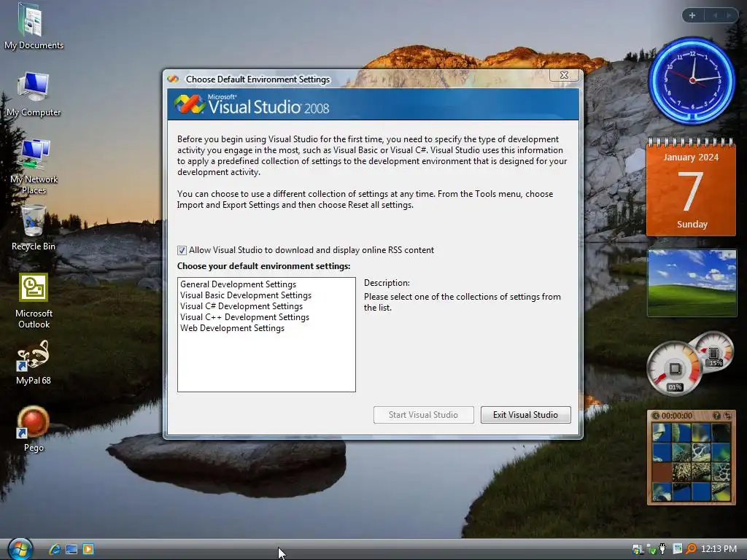Click the orange calendar gadget
Image resolution: width=747 pixels, height=560 pixels.
[692, 187]
